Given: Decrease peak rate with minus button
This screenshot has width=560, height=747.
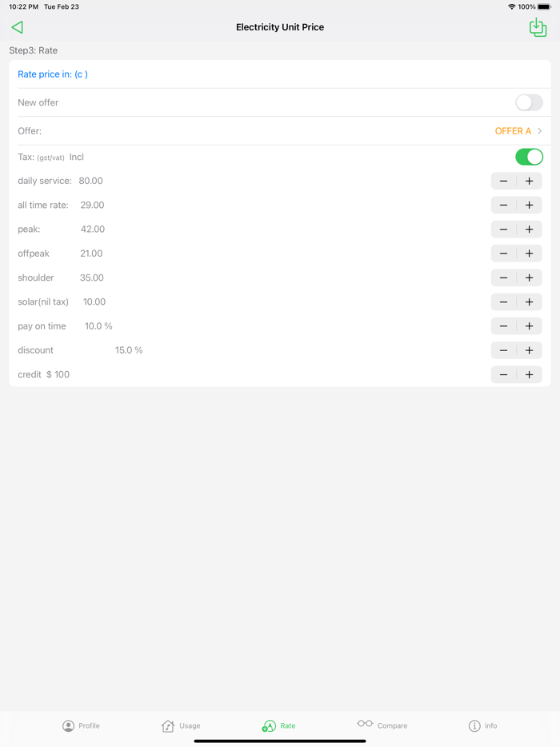Looking at the screenshot, I should click(x=503, y=229).
